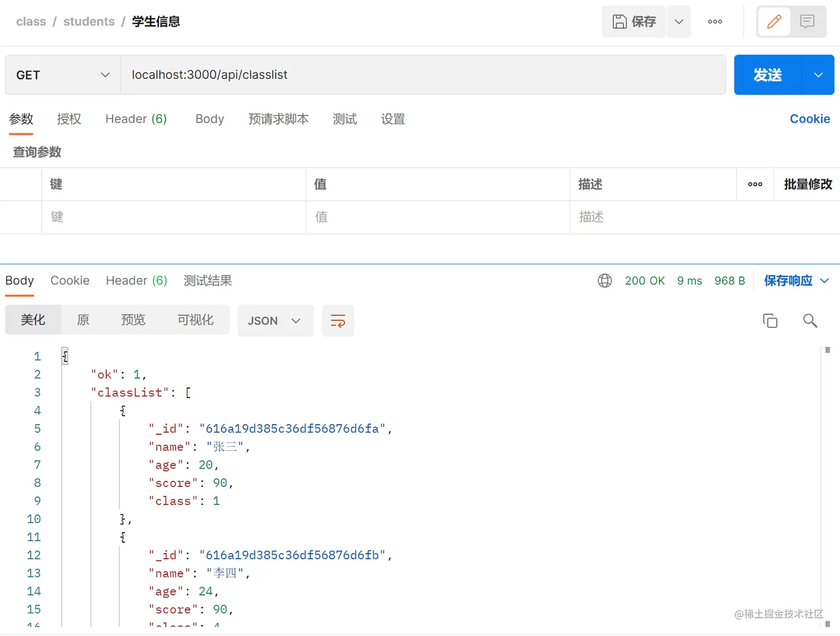The height and width of the screenshot is (636, 840).
Task: Expand the 保存响应 dropdown
Action: point(825,281)
